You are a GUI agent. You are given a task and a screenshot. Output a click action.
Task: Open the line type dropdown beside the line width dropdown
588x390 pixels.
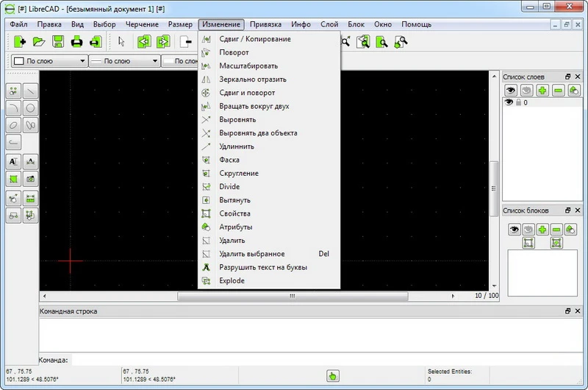pyautogui.click(x=180, y=61)
